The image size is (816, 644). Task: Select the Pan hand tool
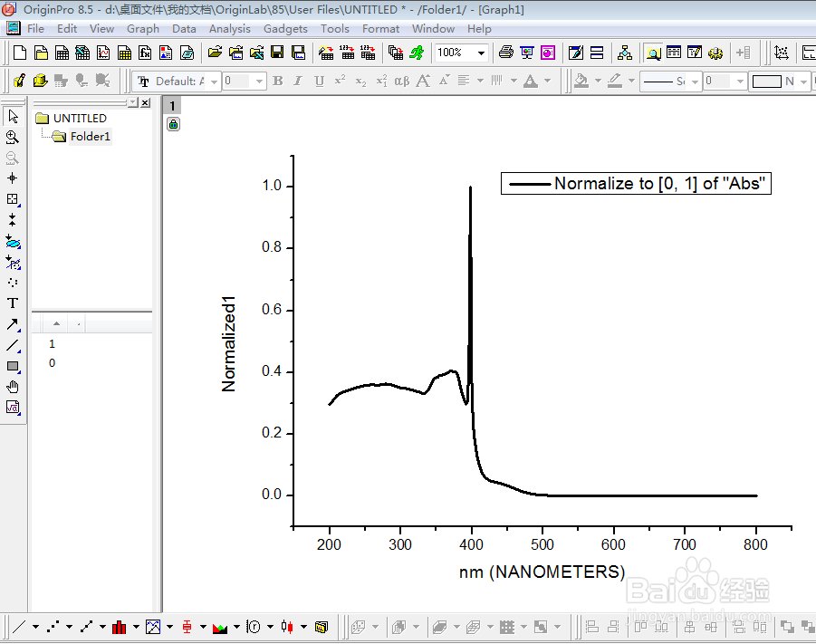pyautogui.click(x=13, y=387)
